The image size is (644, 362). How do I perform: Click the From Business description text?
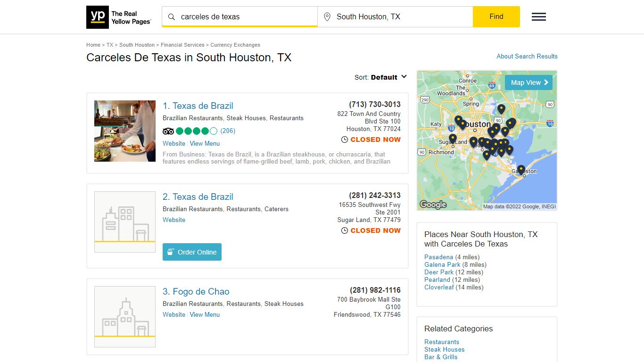coord(277,158)
